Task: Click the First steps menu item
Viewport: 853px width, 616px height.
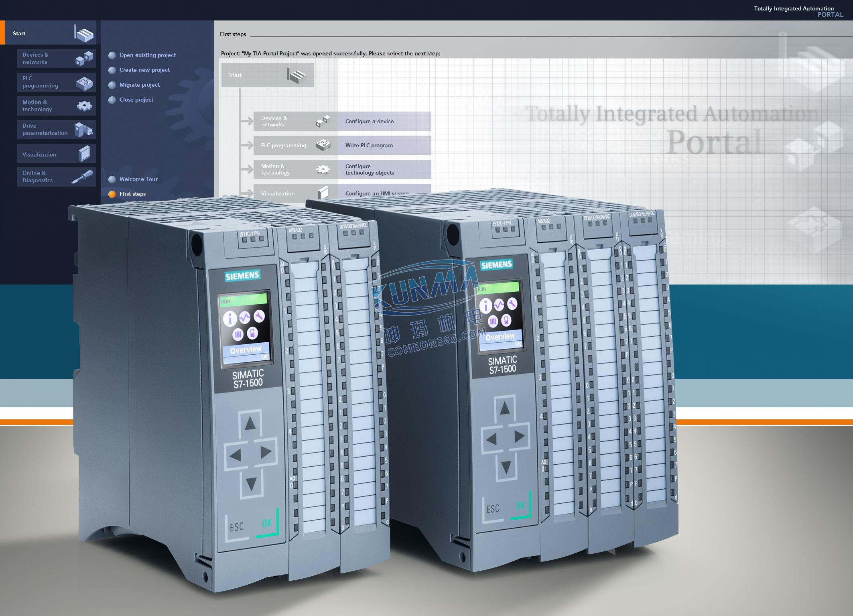Action: (x=132, y=194)
